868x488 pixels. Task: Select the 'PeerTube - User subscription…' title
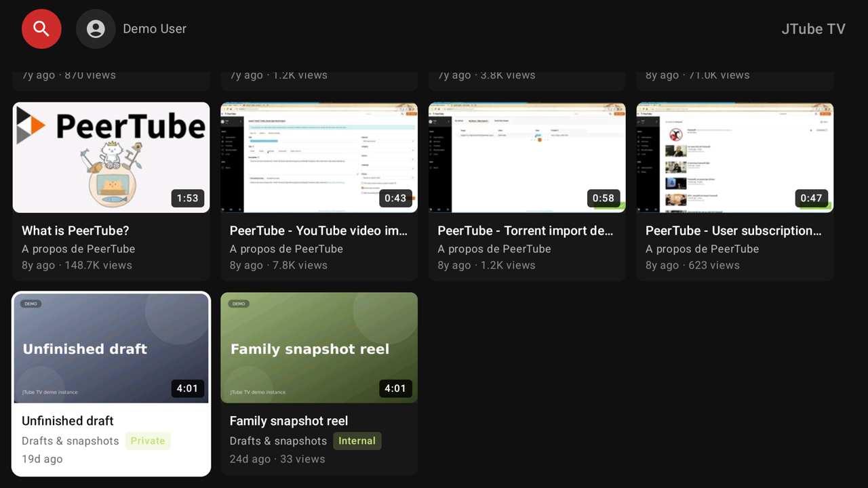734,230
